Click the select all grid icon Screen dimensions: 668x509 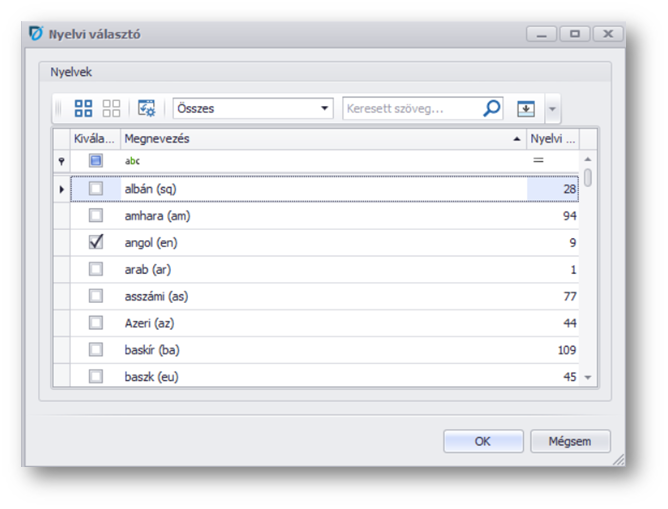tap(84, 108)
